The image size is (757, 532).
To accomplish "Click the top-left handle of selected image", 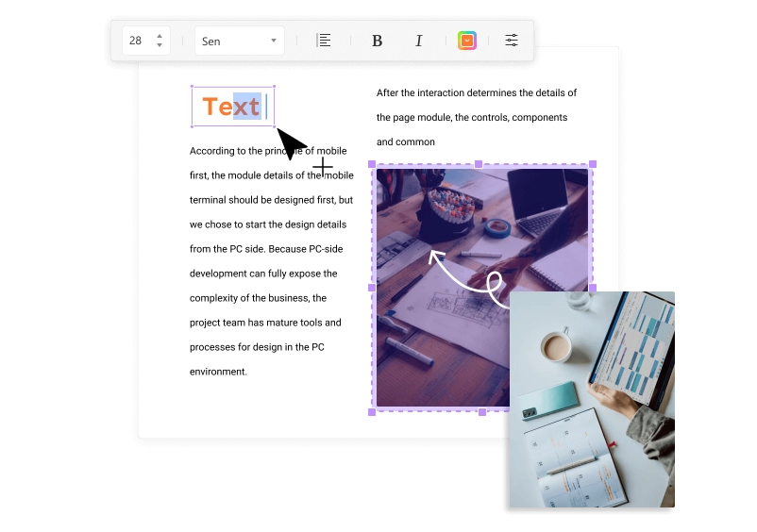I will [372, 164].
